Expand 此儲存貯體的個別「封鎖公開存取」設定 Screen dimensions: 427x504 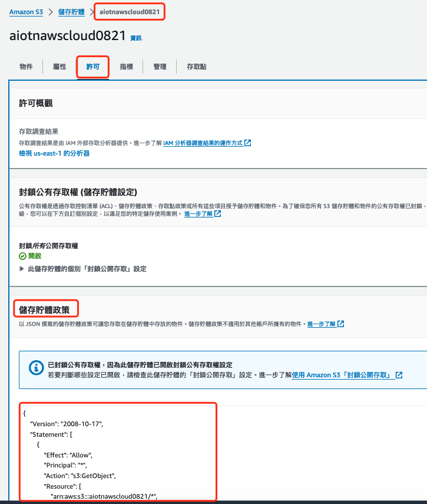pos(83,269)
